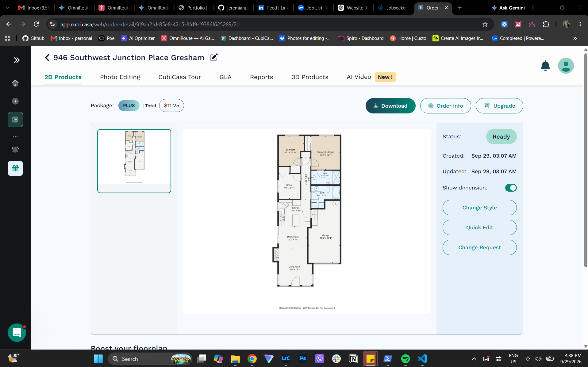
Task: Show hidden system tray icons
Action: (474, 358)
